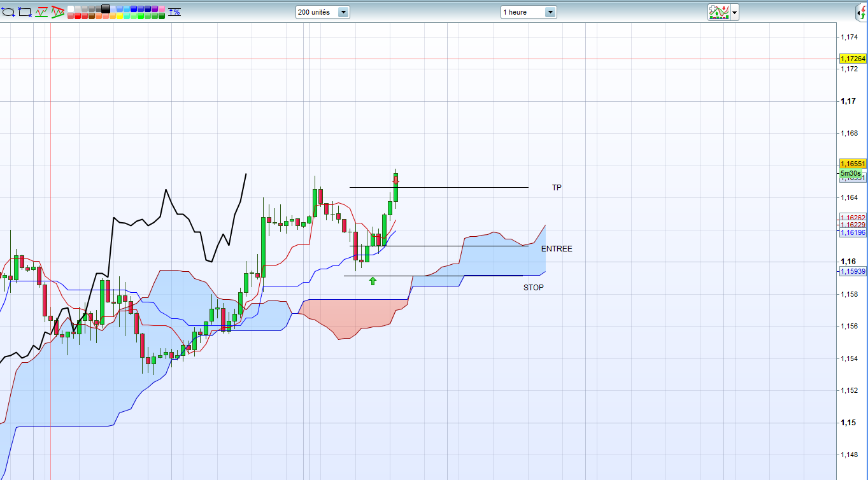The image size is (868, 480).
Task: Select the red down arrow on last candle
Action: point(395,181)
